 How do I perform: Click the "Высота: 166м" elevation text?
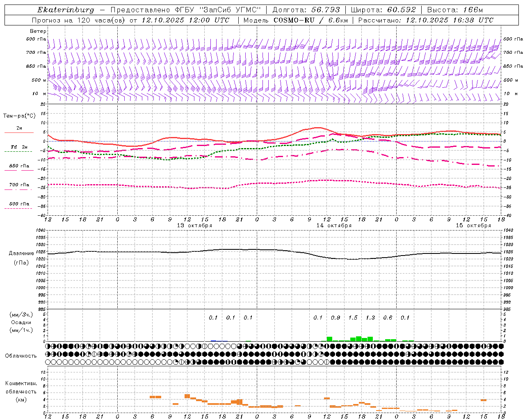(x=455, y=10)
